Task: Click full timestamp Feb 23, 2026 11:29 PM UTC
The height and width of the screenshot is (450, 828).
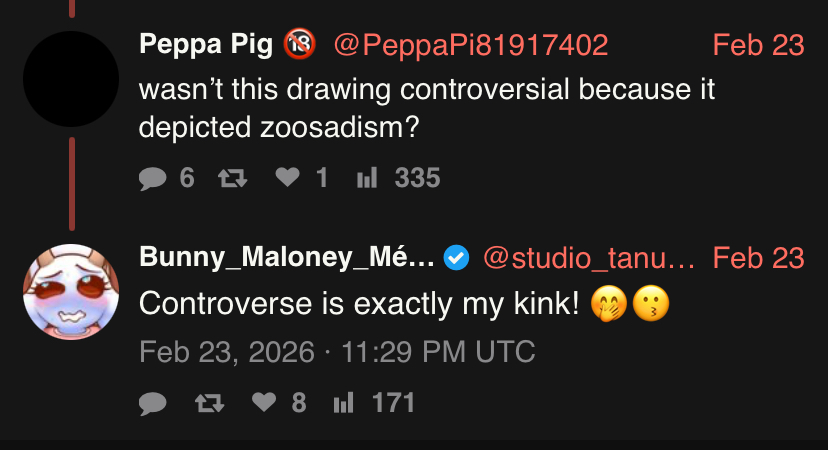Action: pos(337,352)
